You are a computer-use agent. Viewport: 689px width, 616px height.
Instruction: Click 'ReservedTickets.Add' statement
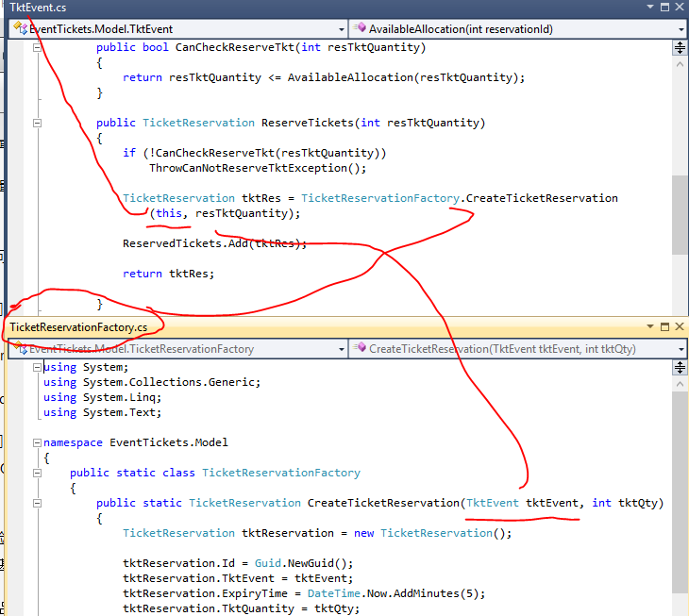click(x=214, y=243)
